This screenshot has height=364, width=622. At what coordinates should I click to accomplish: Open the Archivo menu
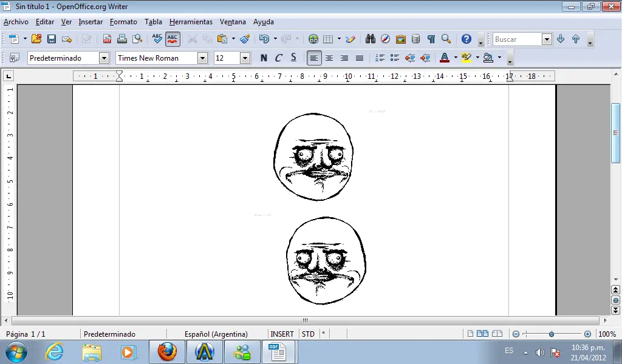point(16,22)
